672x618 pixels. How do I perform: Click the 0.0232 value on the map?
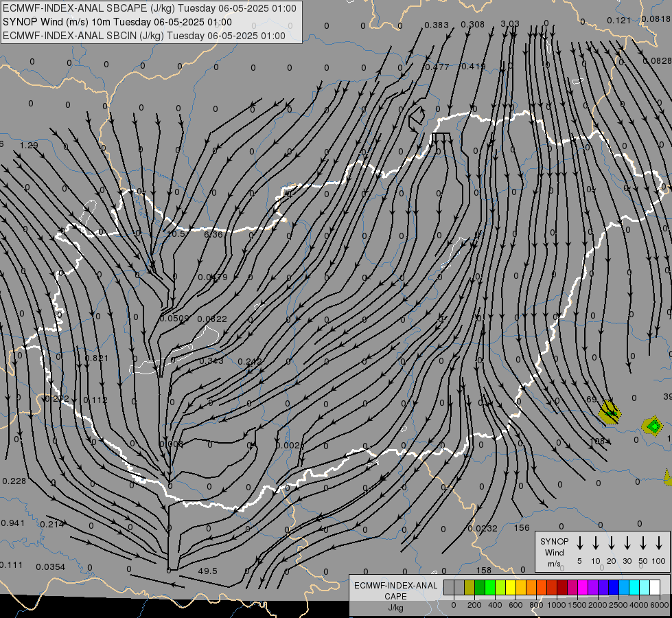point(483,529)
